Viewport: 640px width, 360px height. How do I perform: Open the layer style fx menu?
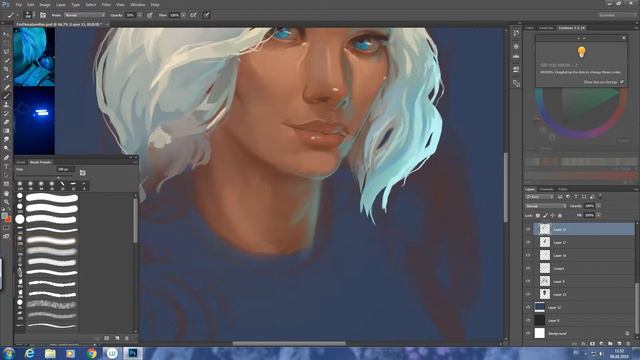point(583,344)
